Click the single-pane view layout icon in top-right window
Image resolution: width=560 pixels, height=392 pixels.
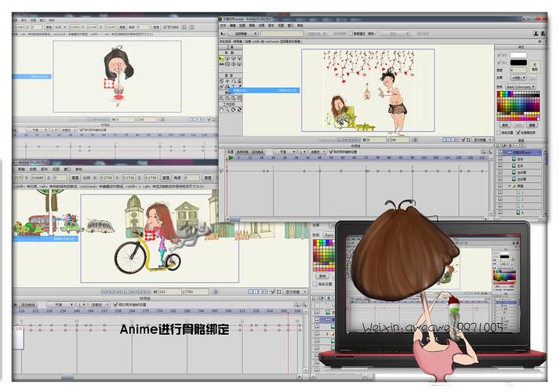(x=444, y=140)
